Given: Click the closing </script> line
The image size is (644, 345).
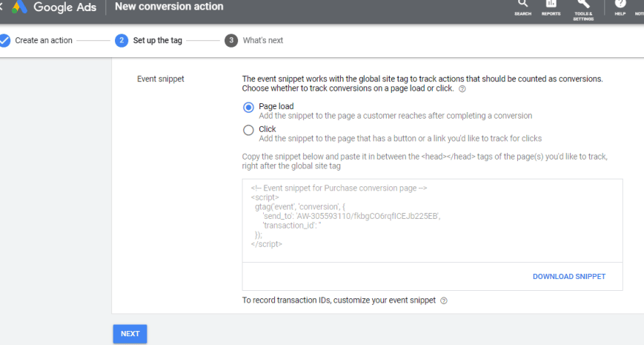Looking at the screenshot, I should tap(267, 244).
